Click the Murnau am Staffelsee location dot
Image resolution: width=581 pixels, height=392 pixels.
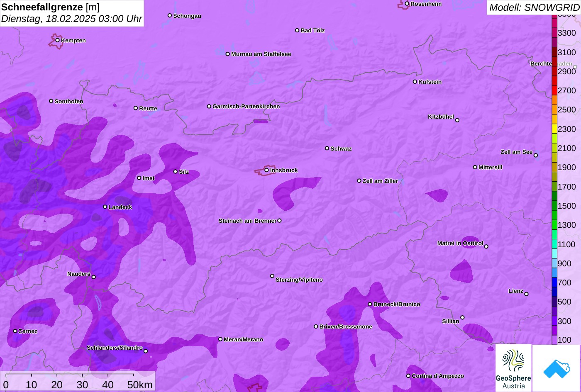pyautogui.click(x=228, y=54)
